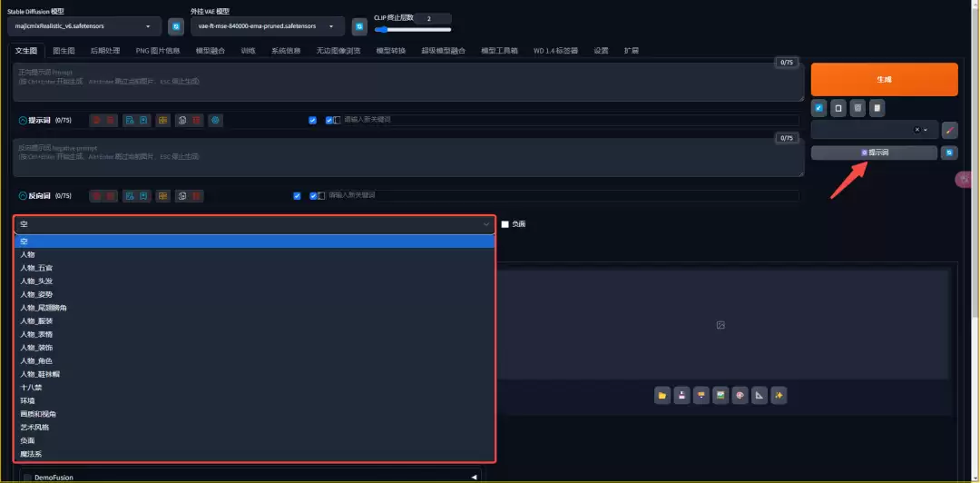
Task: Click the paintbrush style icon
Action: (x=950, y=130)
